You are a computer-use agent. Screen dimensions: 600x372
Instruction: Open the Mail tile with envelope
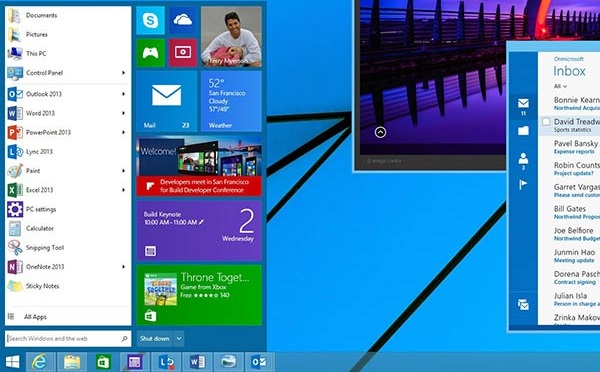click(166, 101)
